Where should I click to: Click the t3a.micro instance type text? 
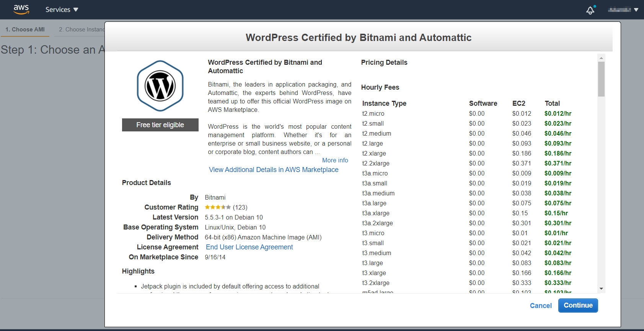tap(375, 173)
